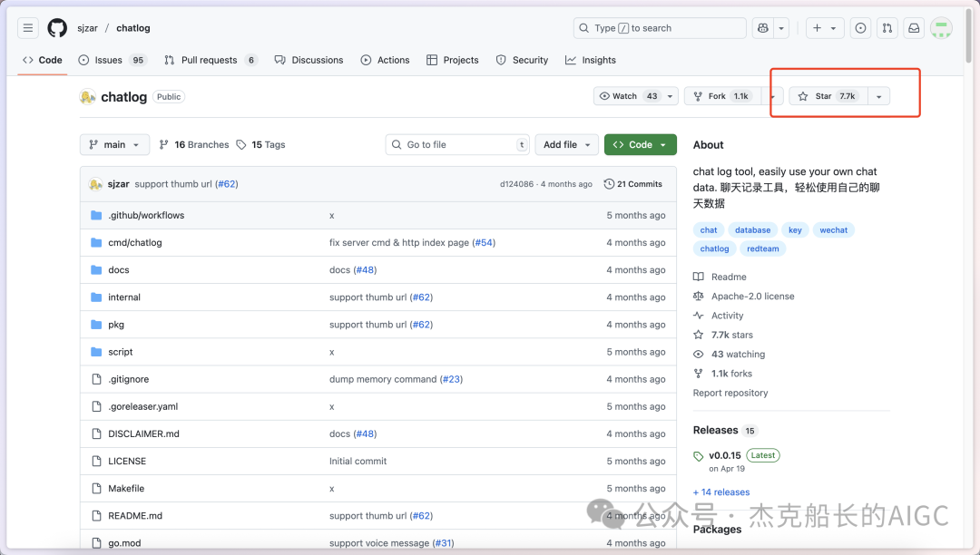The height and width of the screenshot is (555, 980).
Task: Open 21 Commits history link
Action: point(632,184)
